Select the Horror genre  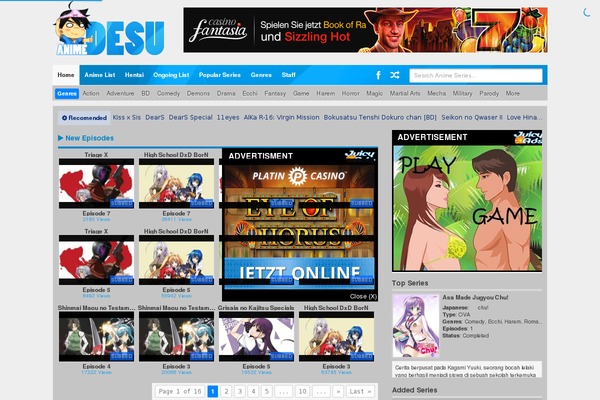(351, 93)
